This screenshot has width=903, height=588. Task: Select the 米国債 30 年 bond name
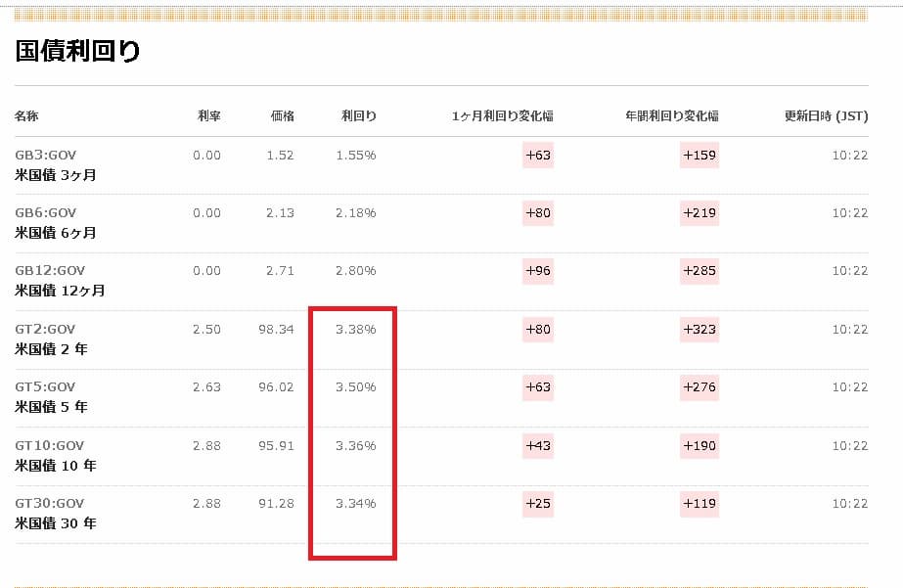pos(55,523)
